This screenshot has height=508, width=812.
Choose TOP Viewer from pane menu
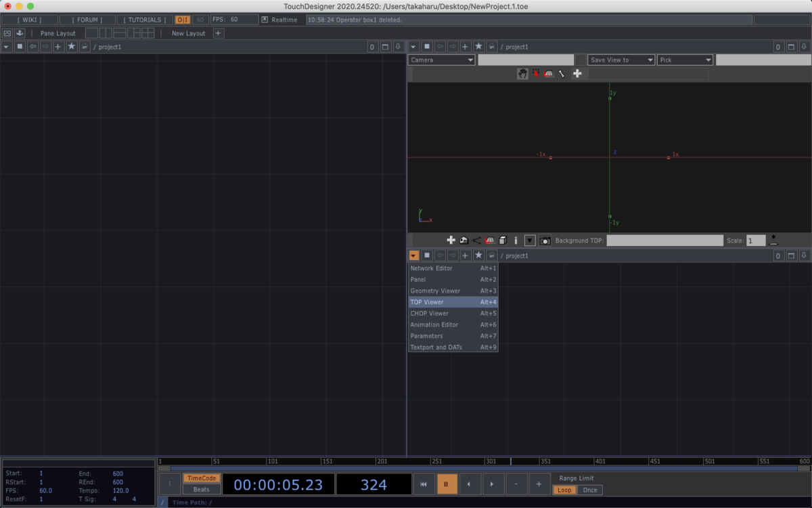click(453, 302)
